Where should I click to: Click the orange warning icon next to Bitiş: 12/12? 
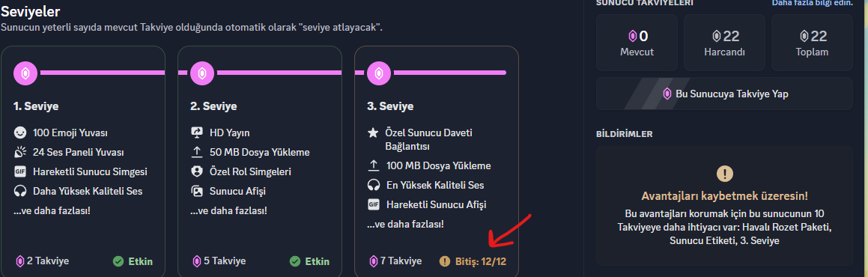pos(445,261)
